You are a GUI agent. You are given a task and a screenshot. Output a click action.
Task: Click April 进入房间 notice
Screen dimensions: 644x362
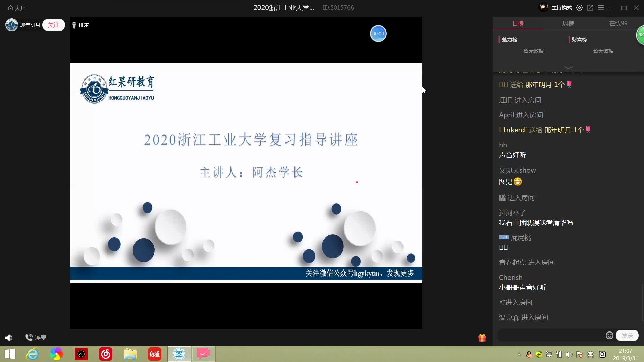[x=521, y=115]
